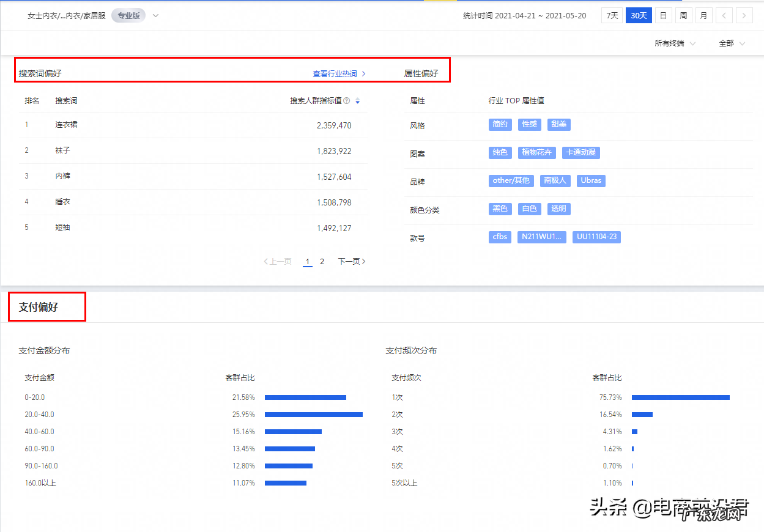Click the Ubras brand tag
The width and height of the screenshot is (764, 532).
pos(590,180)
